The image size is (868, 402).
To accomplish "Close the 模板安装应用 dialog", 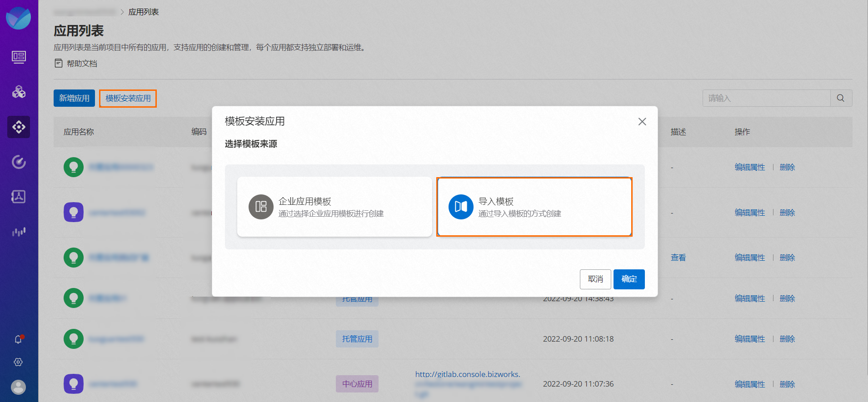I will 642,121.
